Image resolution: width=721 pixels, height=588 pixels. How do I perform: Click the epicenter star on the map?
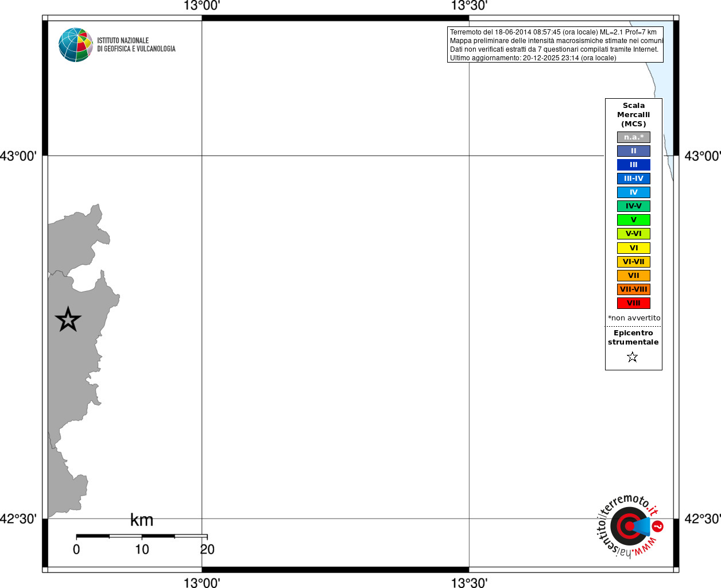(68, 319)
